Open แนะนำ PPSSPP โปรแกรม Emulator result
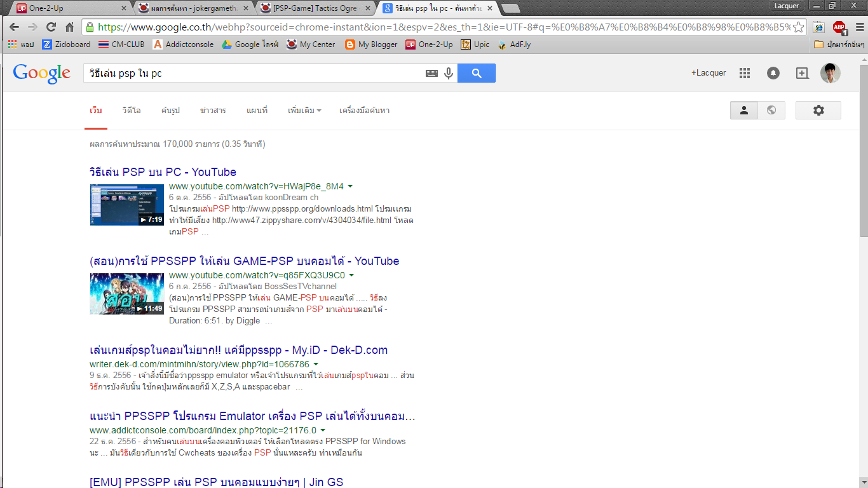 click(253, 416)
